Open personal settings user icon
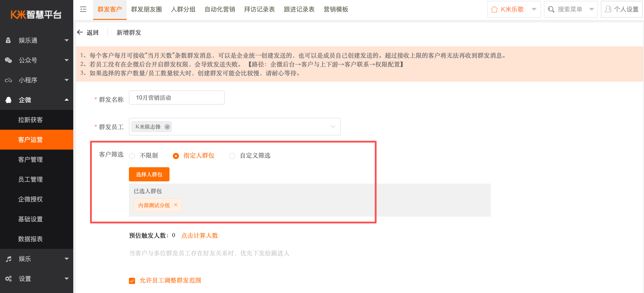The width and height of the screenshot is (644, 293). [x=608, y=9]
